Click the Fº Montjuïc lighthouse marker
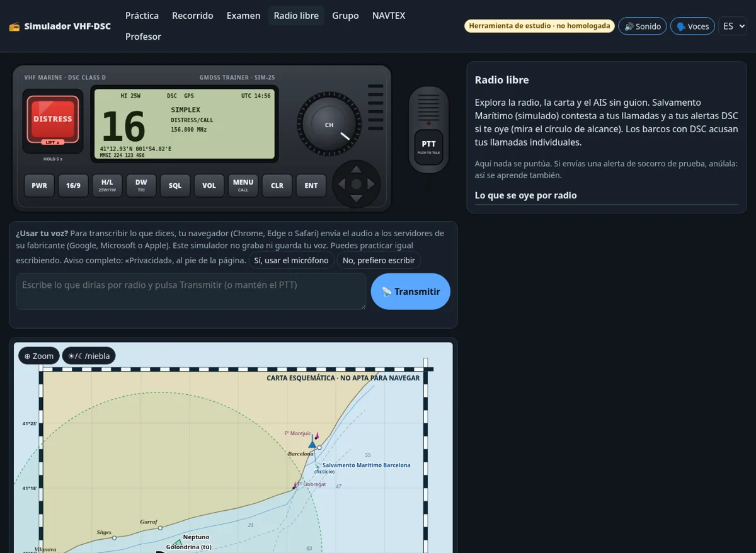Screen dimensions: 756x553 click(x=317, y=435)
